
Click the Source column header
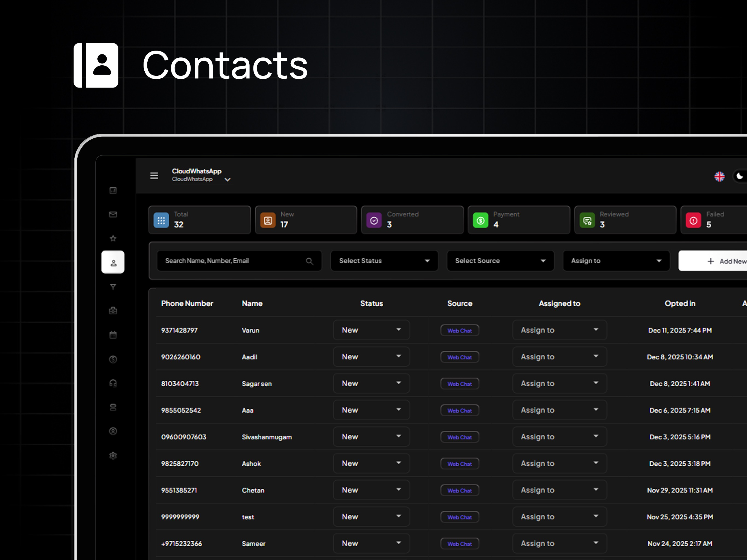pyautogui.click(x=460, y=303)
